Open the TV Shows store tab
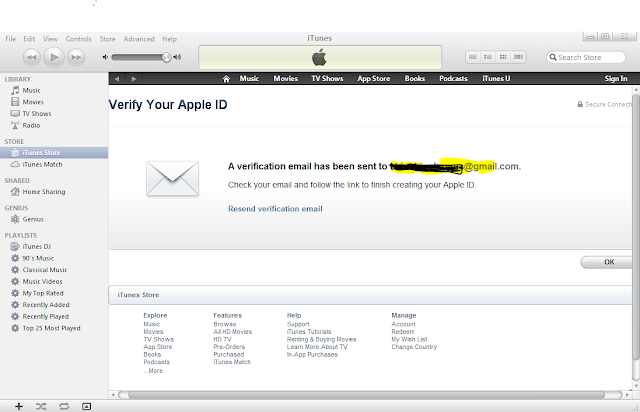Screen dimensions: 640x412 (327, 79)
